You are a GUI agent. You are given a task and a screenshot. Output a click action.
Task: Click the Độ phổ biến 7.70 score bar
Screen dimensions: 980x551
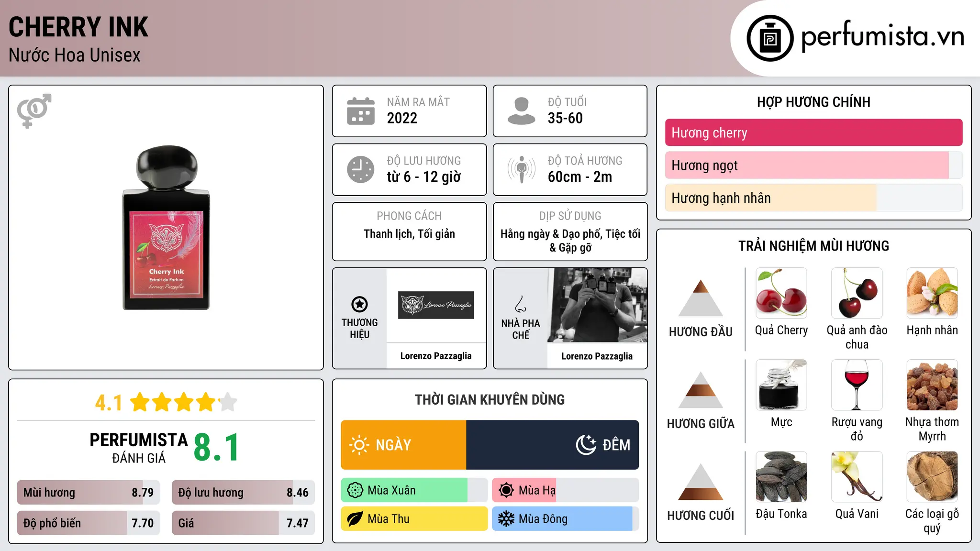tap(89, 523)
